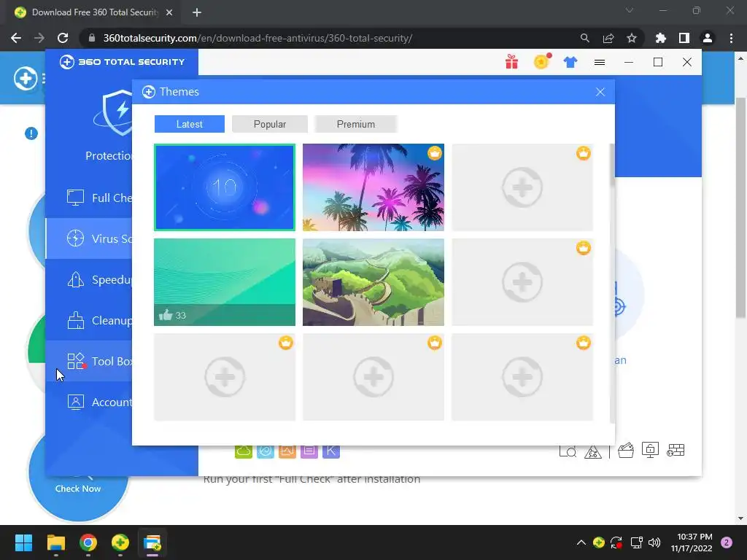Image resolution: width=747 pixels, height=560 pixels.
Task: Click the volume icon in system tray
Action: [x=654, y=542]
